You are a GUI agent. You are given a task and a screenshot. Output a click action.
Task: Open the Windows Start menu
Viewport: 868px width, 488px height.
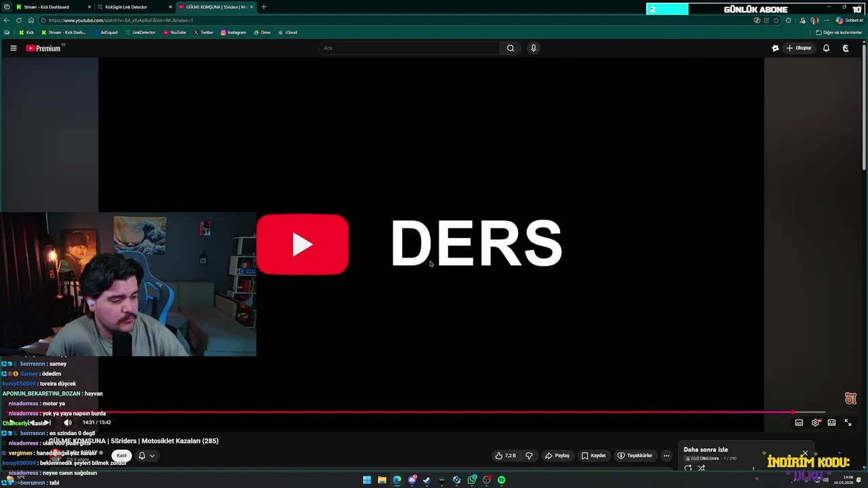pos(367,480)
